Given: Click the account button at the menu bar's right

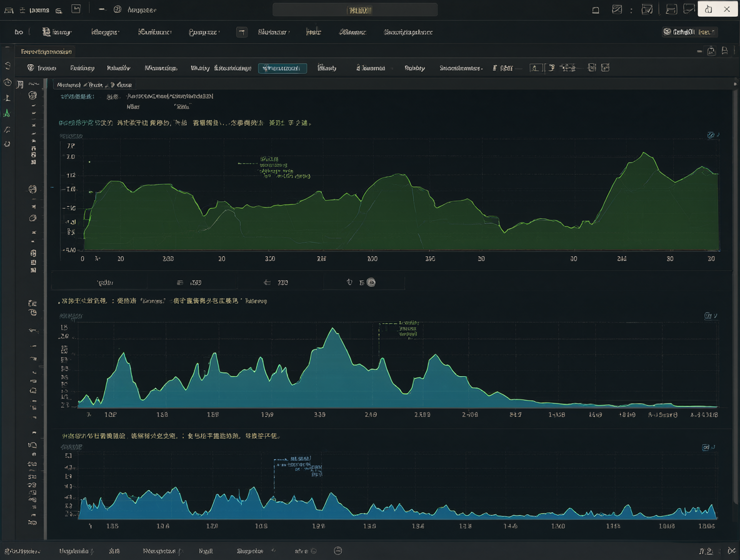Looking at the screenshot, I should pos(689,32).
